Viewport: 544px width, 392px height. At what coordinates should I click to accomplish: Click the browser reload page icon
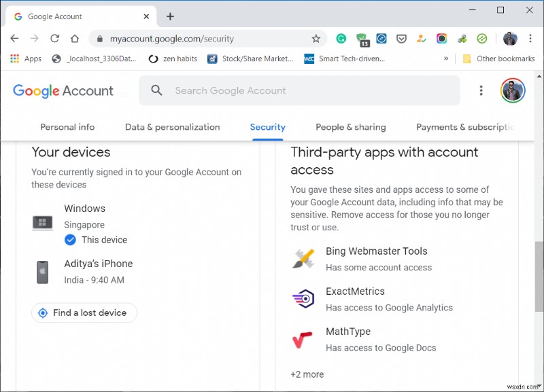coord(54,39)
